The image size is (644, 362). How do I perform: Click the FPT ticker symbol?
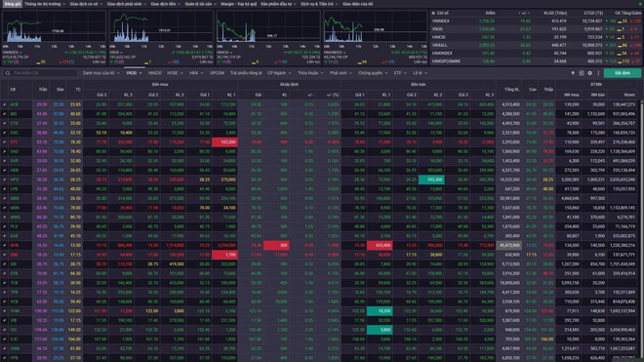pos(14,142)
